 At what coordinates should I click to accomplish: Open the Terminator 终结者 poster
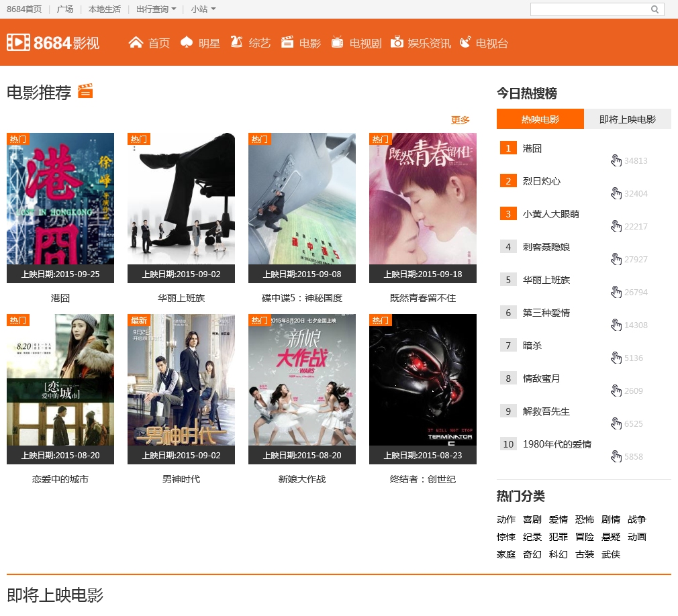tap(423, 389)
